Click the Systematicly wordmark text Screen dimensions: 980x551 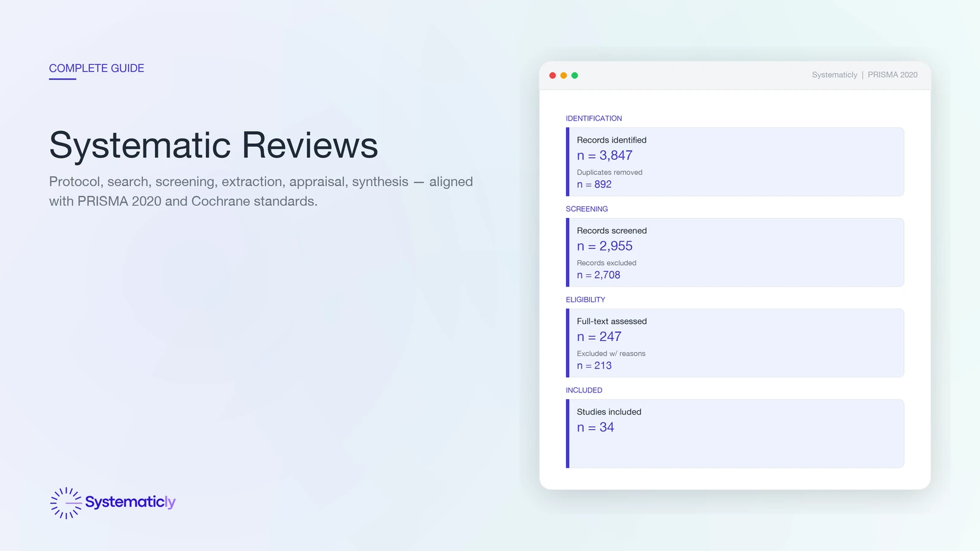click(130, 502)
